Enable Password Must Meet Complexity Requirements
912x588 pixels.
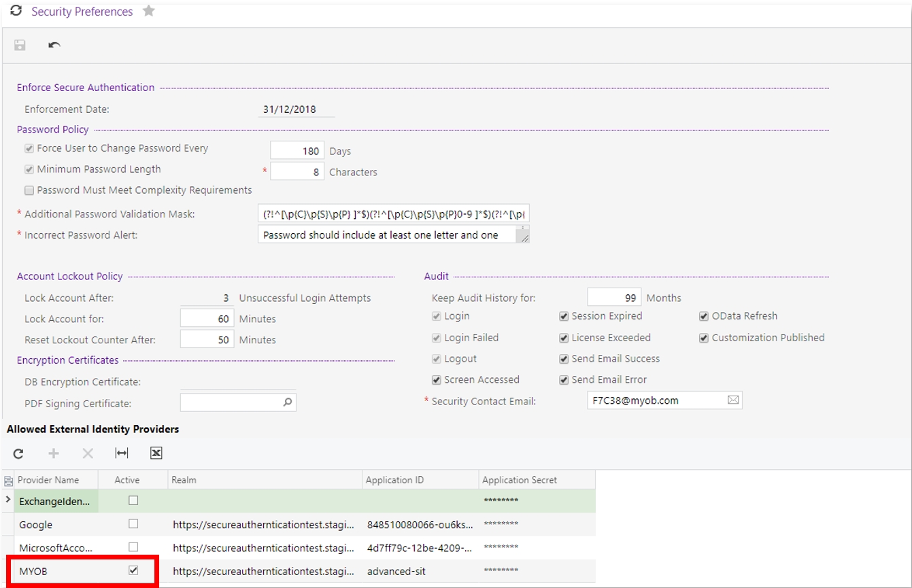(x=28, y=190)
